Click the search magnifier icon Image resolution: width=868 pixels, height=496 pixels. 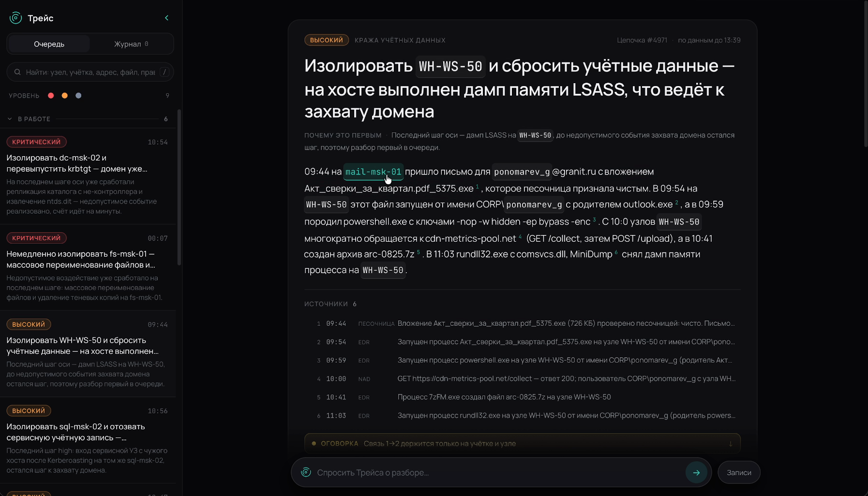pos(17,72)
